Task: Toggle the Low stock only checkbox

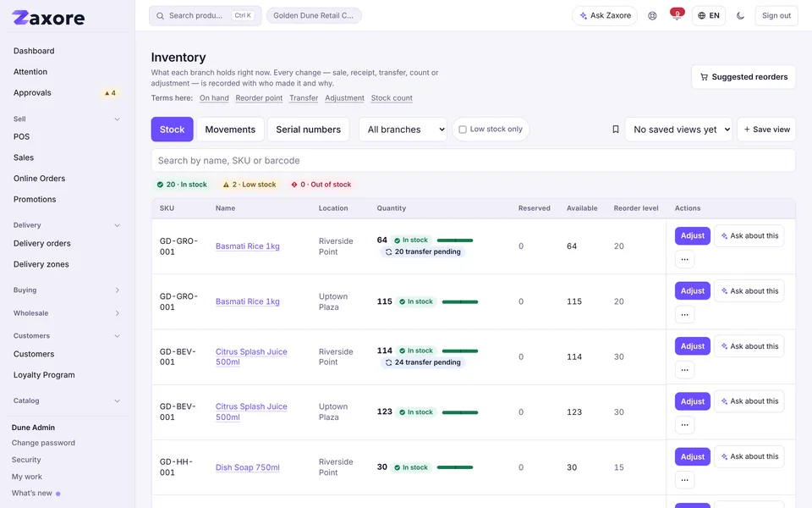Action: pyautogui.click(x=463, y=130)
